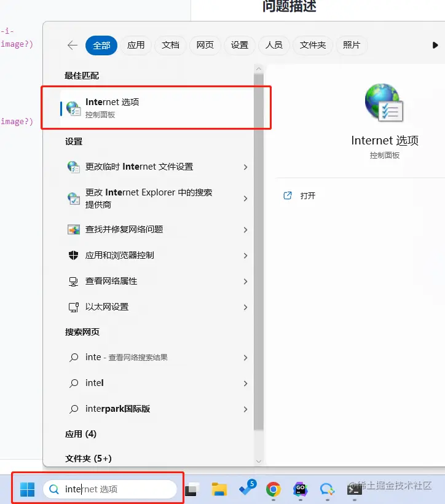Expand the 查找并修复网络问题 chevron
The width and height of the screenshot is (445, 504).
245,230
